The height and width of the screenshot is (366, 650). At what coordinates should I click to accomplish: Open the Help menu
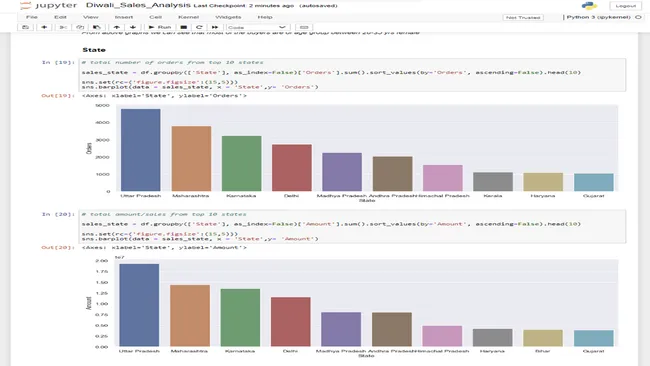click(x=265, y=17)
